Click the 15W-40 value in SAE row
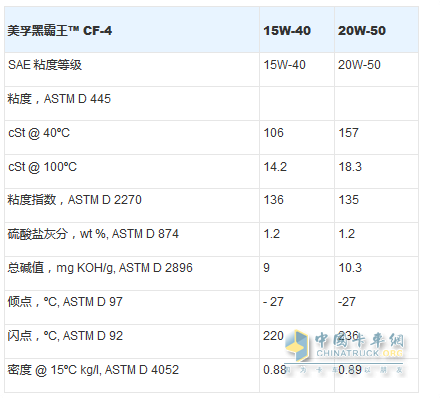The image size is (440, 398). coord(284,65)
